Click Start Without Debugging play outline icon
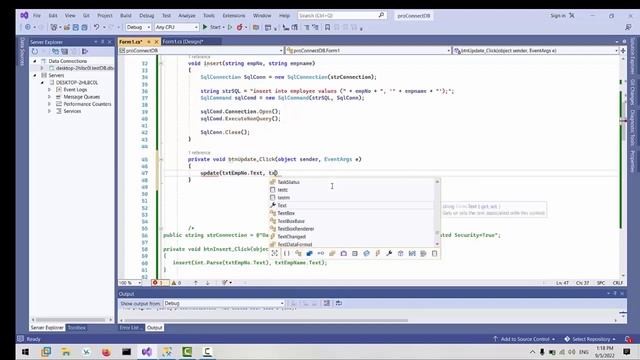Viewport: 640px width, 360px height. 230,27
